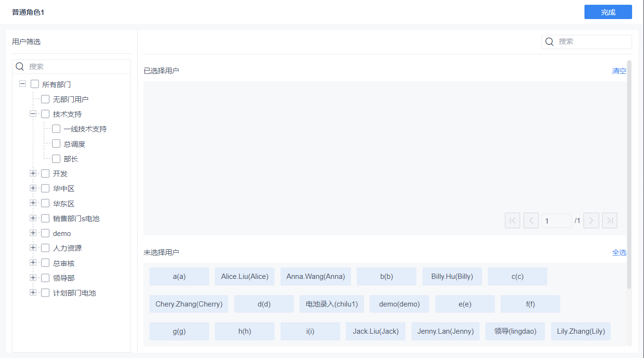Jump to last page icon
Screen dimensions: 644x358
[x=610, y=221]
